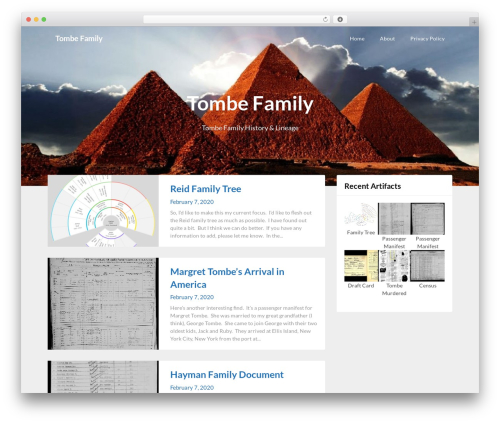Screen dimensions: 500x423
Task: Open Margret Tombe's Arrival in America post
Action: tap(227, 278)
